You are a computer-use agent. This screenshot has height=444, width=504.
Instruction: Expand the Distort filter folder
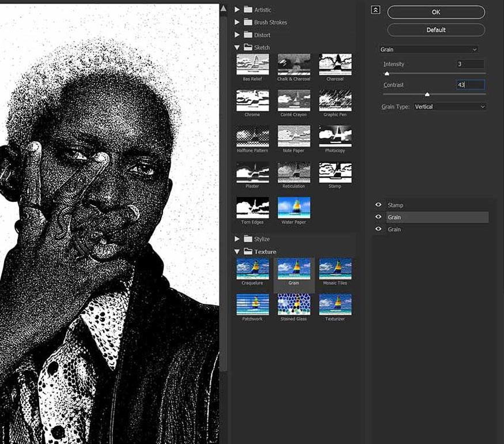tap(237, 35)
